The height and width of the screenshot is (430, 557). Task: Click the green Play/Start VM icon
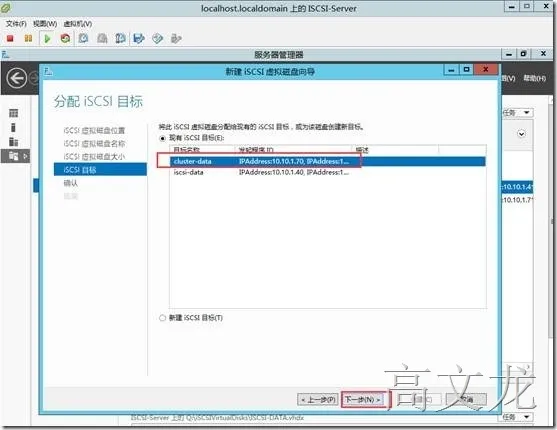(47, 38)
